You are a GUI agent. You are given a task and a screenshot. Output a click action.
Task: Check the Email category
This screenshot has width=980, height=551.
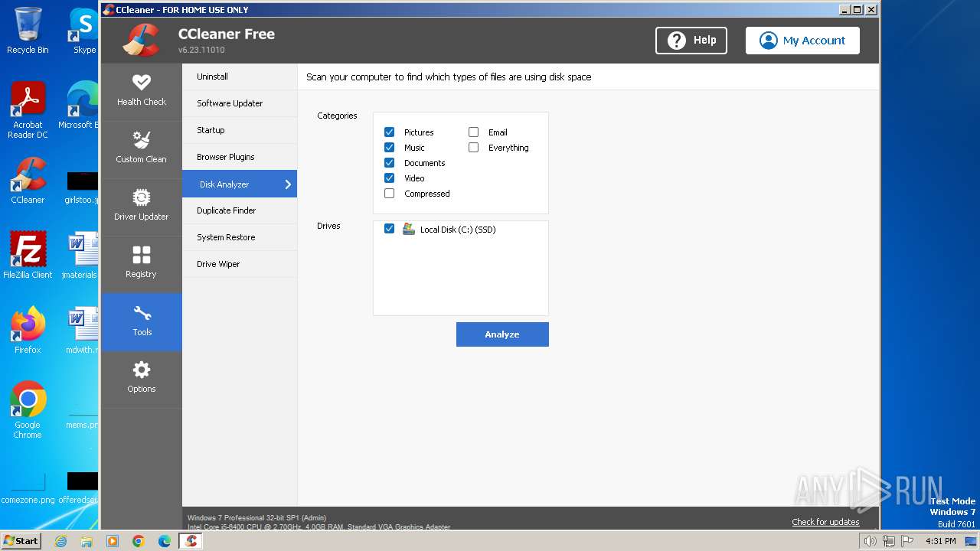click(473, 132)
